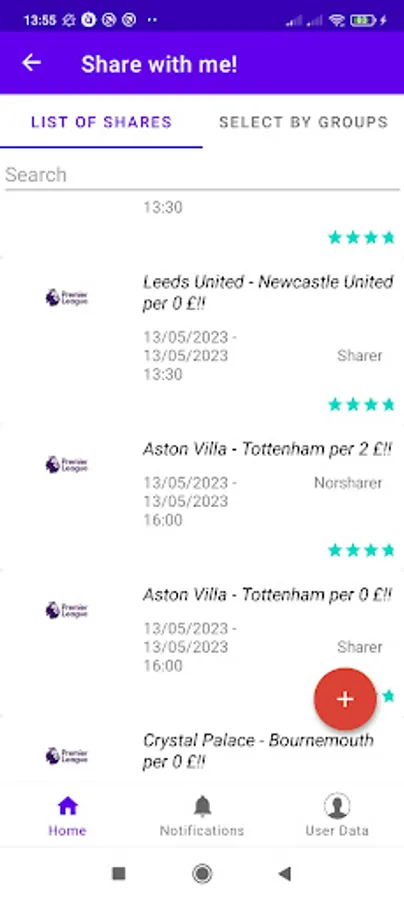
Task: Click the Search input field
Action: pos(202,174)
